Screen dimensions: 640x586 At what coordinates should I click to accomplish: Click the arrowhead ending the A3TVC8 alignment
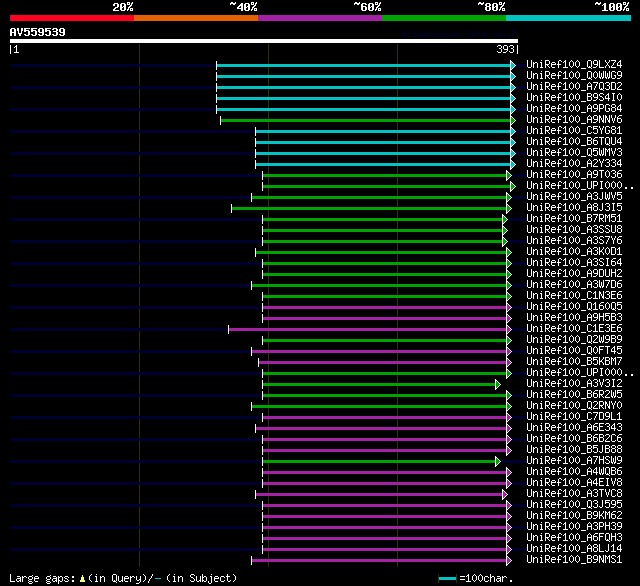505,495
